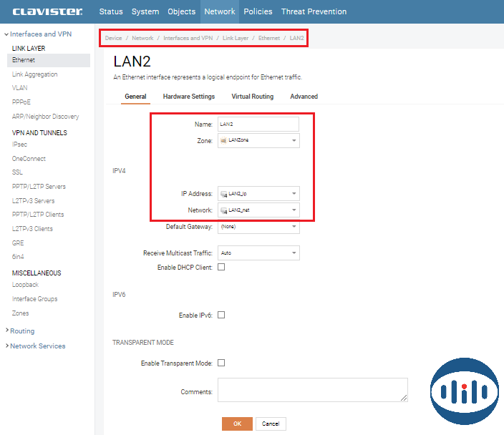This screenshot has height=435, width=504.
Task: Check Enable Transparent Mode
Action: pyautogui.click(x=221, y=363)
